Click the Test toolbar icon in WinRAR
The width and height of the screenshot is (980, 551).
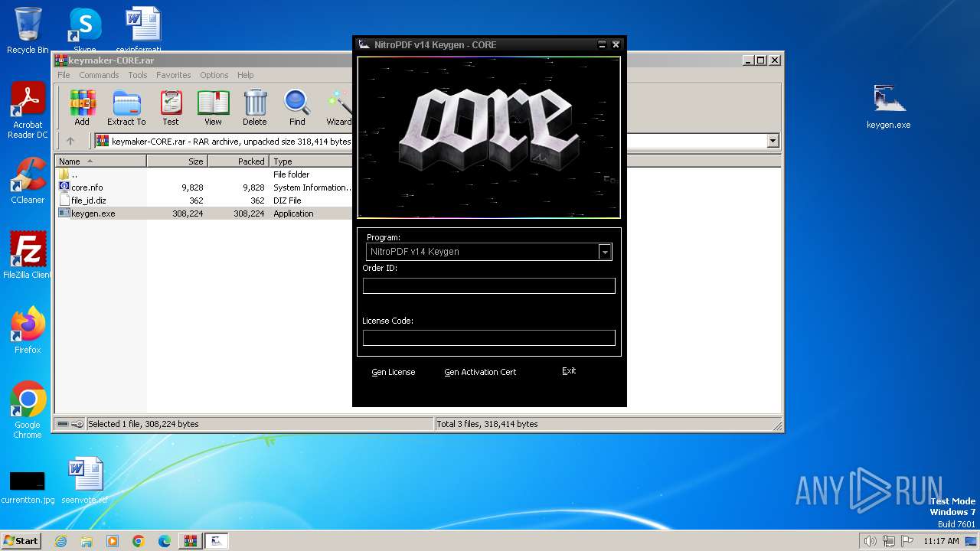click(171, 107)
